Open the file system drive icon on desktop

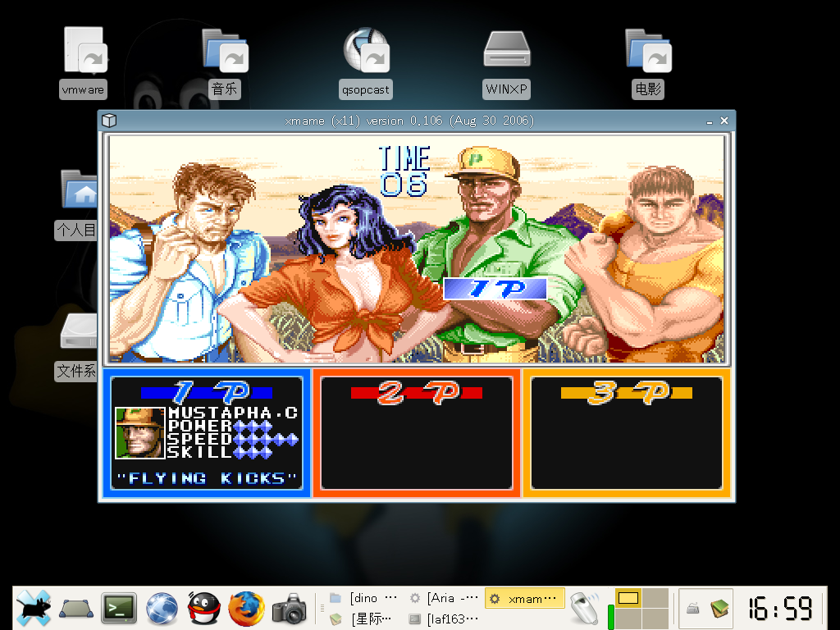click(x=79, y=331)
